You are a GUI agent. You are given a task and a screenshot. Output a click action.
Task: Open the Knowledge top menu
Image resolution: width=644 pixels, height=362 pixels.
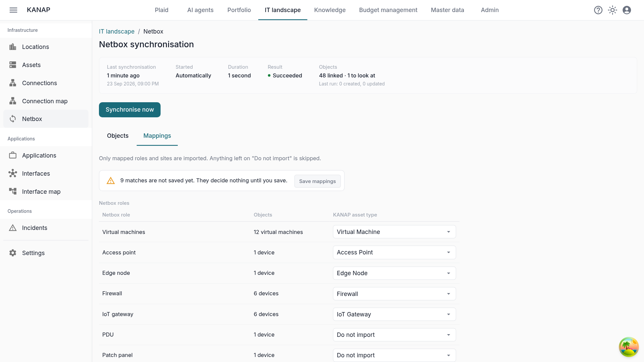[x=330, y=10]
